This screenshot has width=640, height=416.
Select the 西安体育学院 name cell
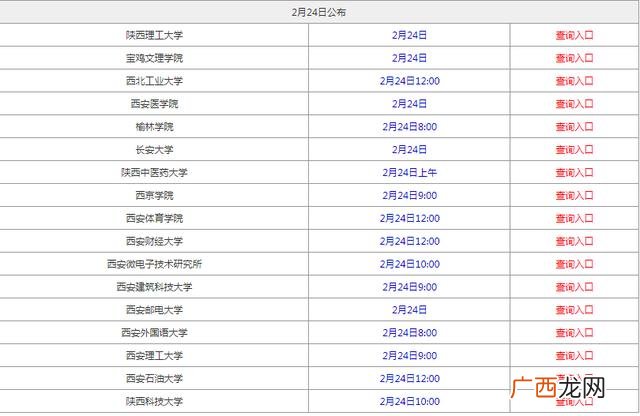pos(154,218)
